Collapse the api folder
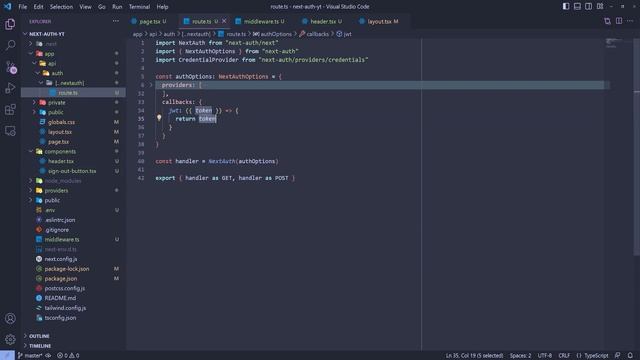This screenshot has width=640, height=360. coord(34,63)
